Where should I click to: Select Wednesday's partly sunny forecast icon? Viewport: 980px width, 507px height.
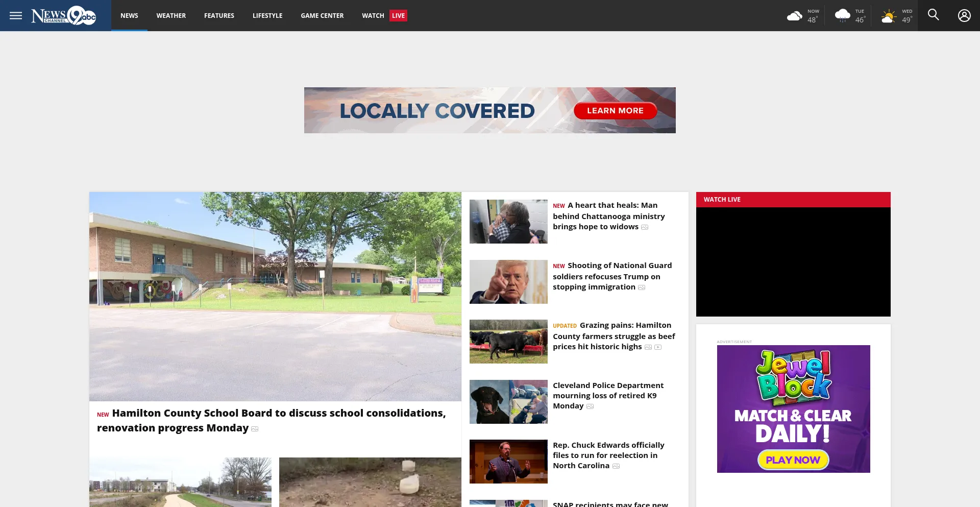pos(889,16)
